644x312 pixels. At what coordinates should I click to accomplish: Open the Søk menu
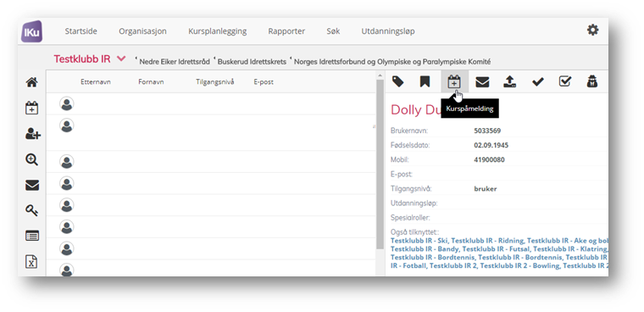click(333, 31)
